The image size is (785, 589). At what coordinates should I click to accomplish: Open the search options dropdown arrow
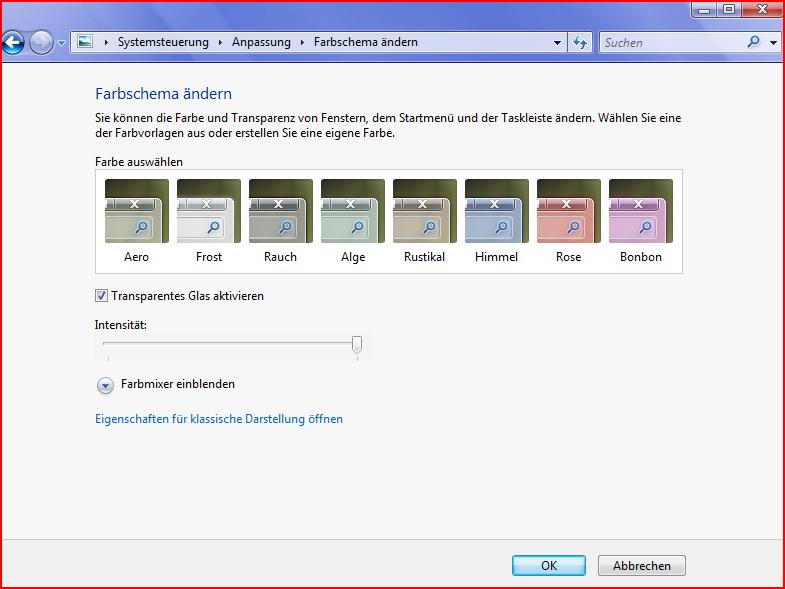pyautogui.click(x=773, y=43)
